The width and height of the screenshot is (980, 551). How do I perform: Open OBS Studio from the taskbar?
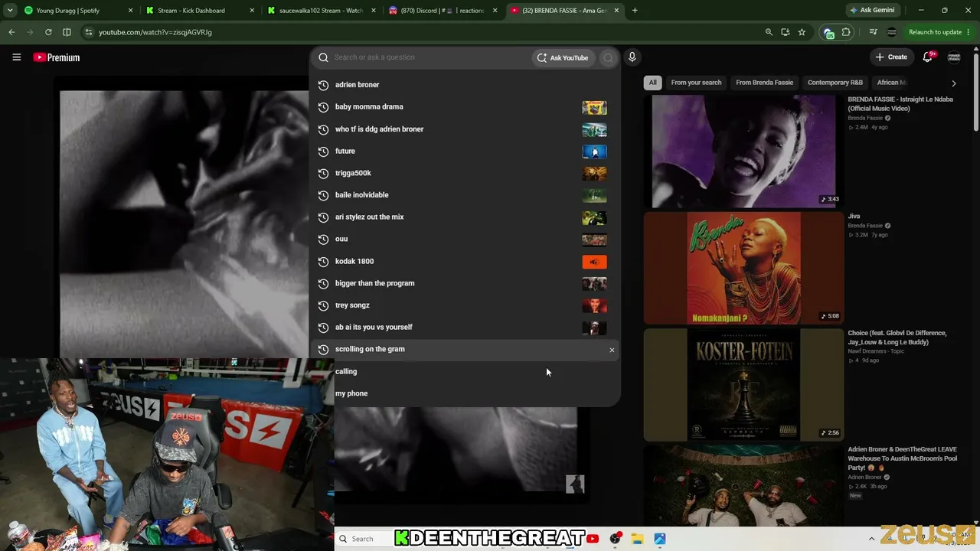pyautogui.click(x=615, y=539)
